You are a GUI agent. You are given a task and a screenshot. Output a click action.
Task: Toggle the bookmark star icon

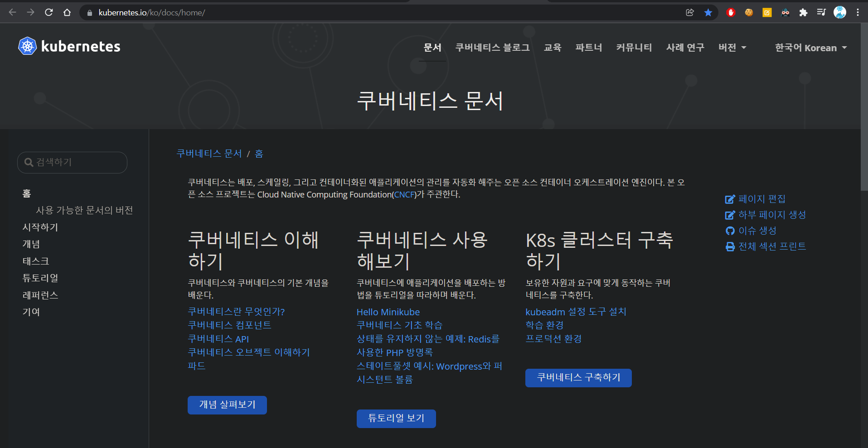point(708,12)
